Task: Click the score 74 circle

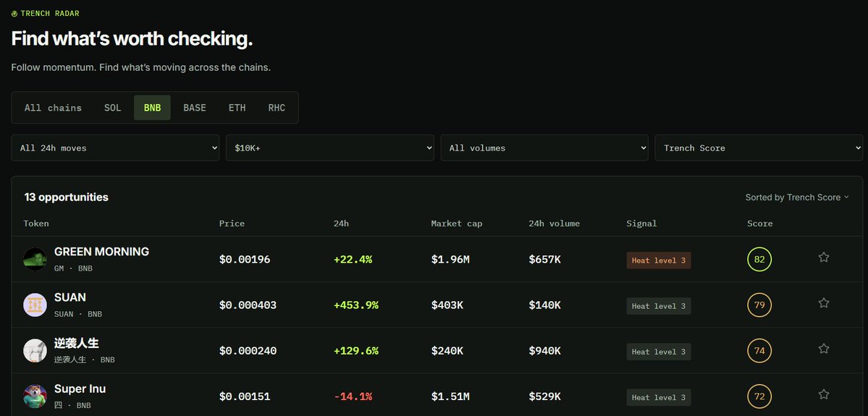Action: (x=759, y=351)
